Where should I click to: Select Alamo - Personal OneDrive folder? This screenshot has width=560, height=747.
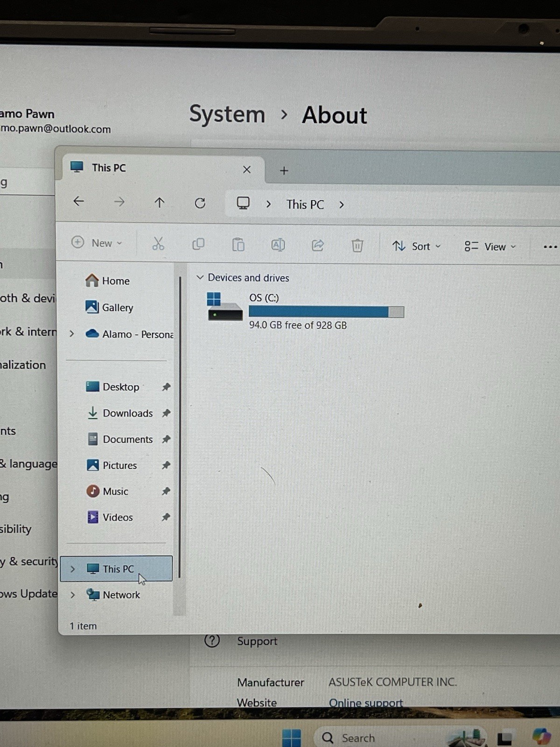click(129, 334)
